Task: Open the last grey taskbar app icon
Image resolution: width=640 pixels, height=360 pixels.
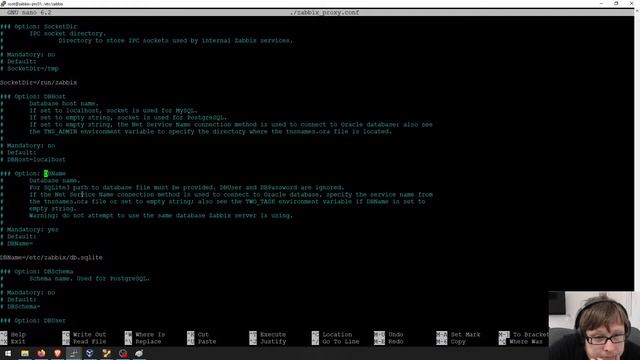Action: pyautogui.click(x=139, y=353)
